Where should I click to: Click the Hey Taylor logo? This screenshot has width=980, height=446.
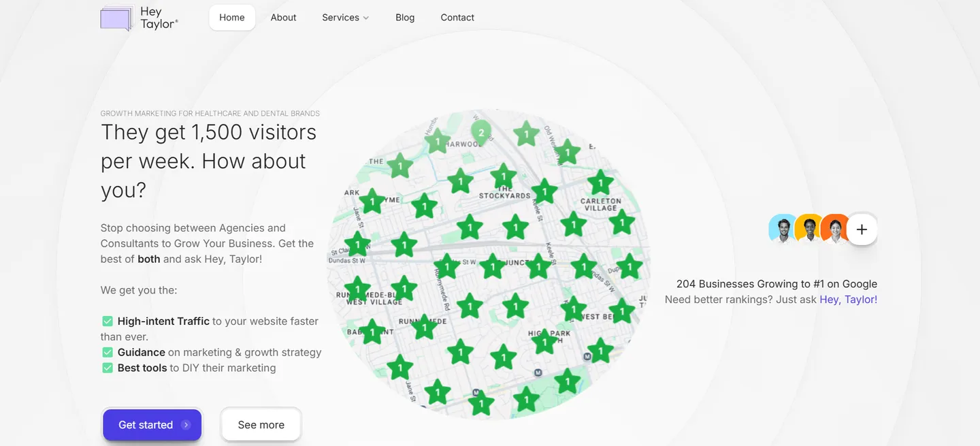pos(140,18)
